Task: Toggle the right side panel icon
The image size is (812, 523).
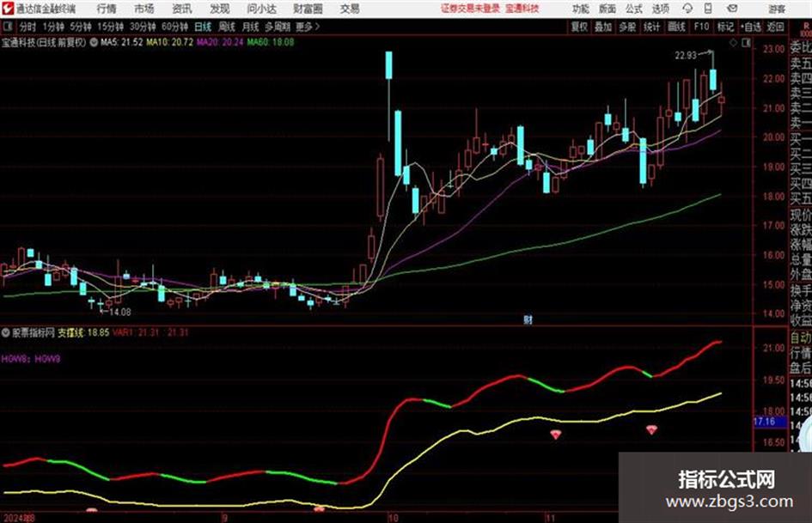Action: coord(746,43)
